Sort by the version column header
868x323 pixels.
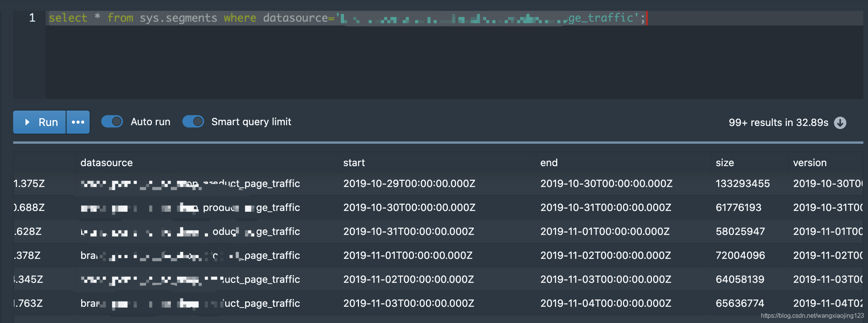coord(810,163)
